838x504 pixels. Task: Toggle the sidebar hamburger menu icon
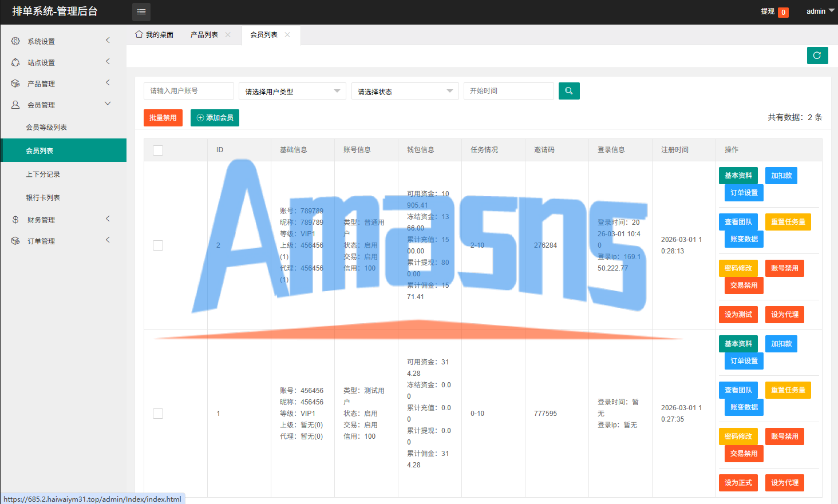pos(141,12)
